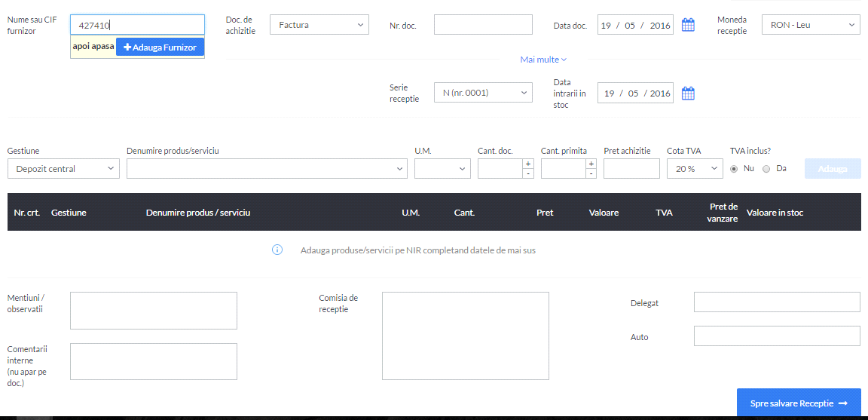Decrease Cant. primita with minus stepper
Screen dimensions: 868x420
tap(591, 173)
